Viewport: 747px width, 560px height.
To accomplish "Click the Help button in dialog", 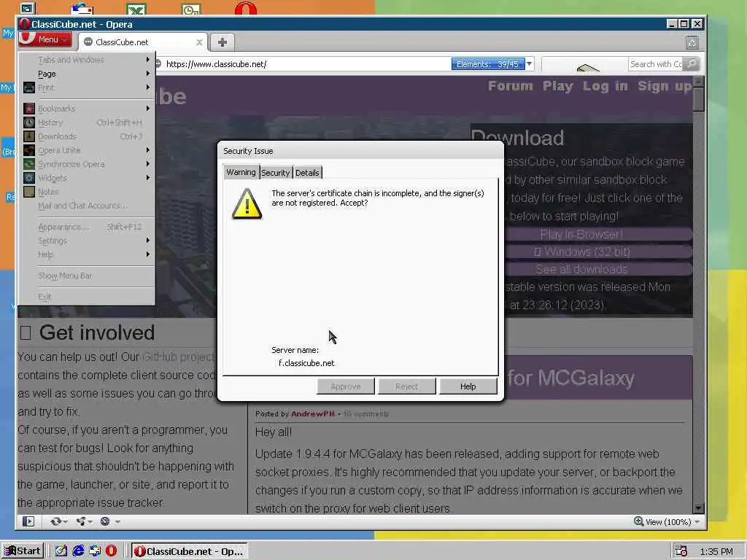I will [x=468, y=386].
